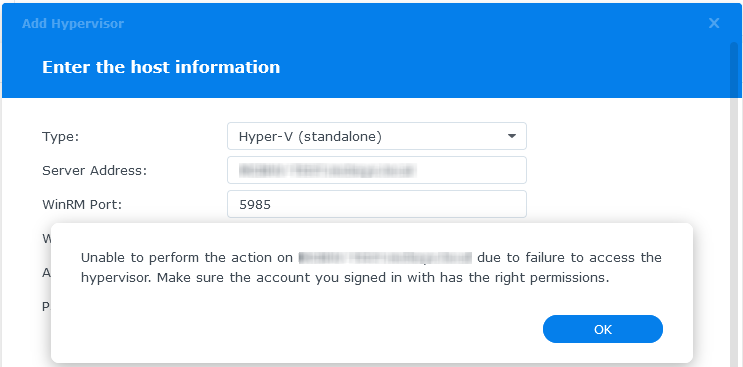
Task: Open the Hyper-V (standalone) type combo box
Action: tap(377, 136)
